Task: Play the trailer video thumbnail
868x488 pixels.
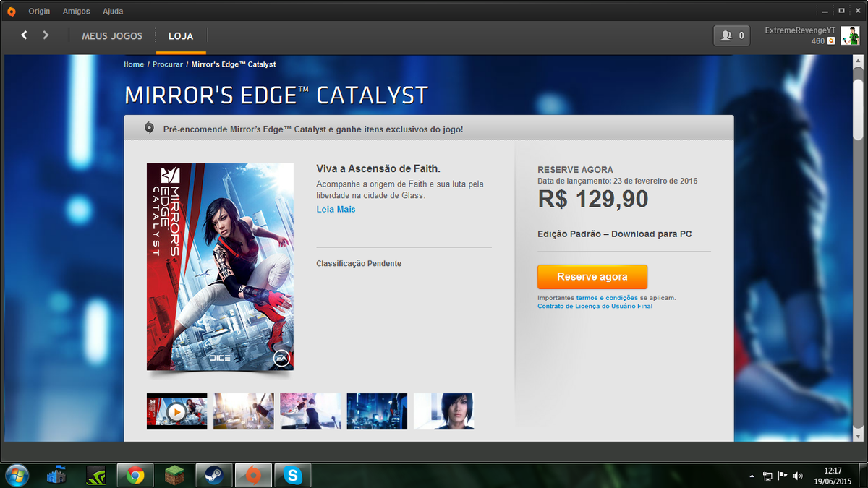Action: 176,411
